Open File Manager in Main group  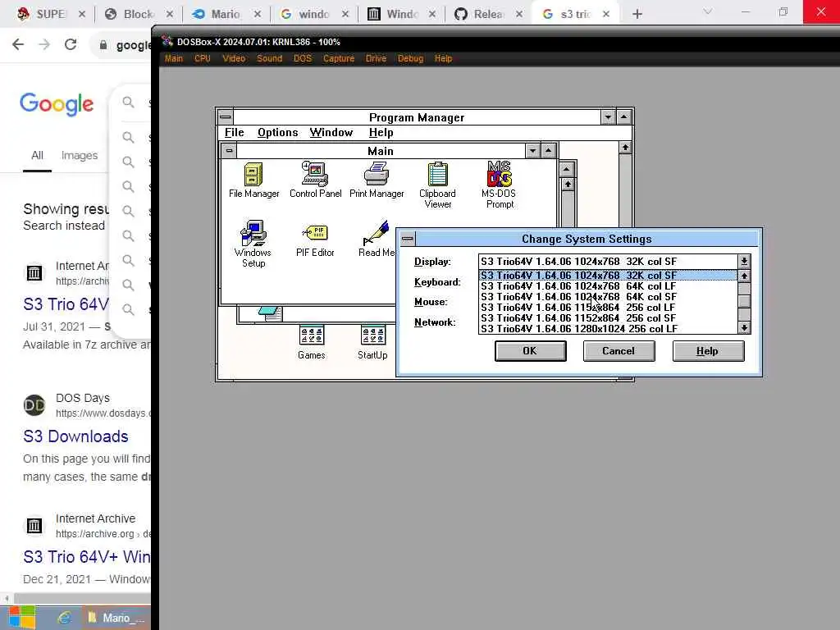(253, 180)
